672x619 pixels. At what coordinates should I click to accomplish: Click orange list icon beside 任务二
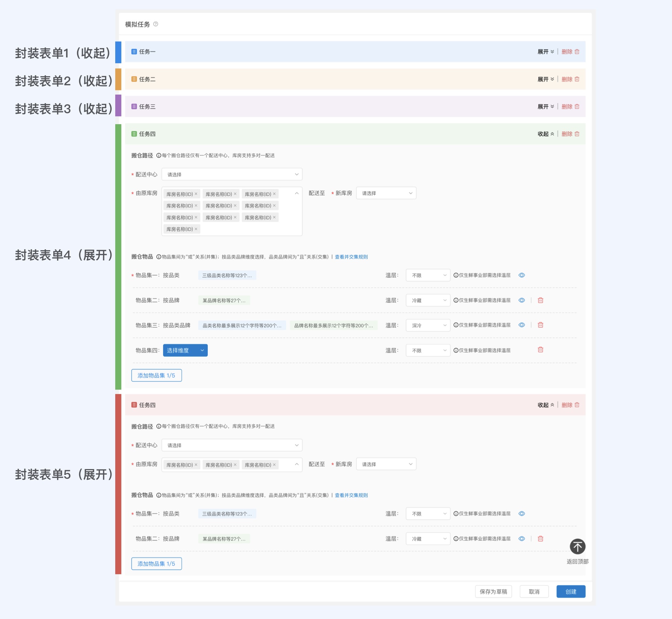tap(134, 79)
